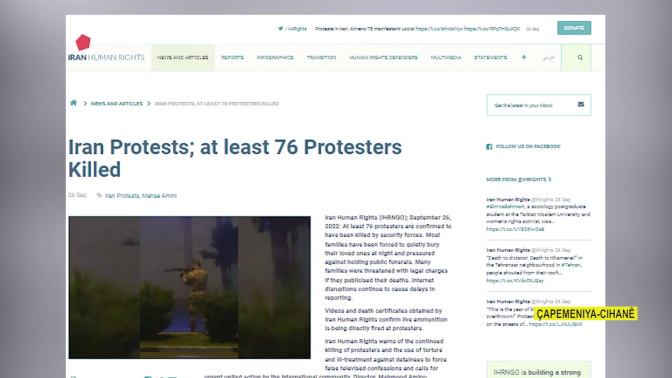The height and width of the screenshot is (378, 672).
Task: Open the Reports menu item
Action: 232,57
